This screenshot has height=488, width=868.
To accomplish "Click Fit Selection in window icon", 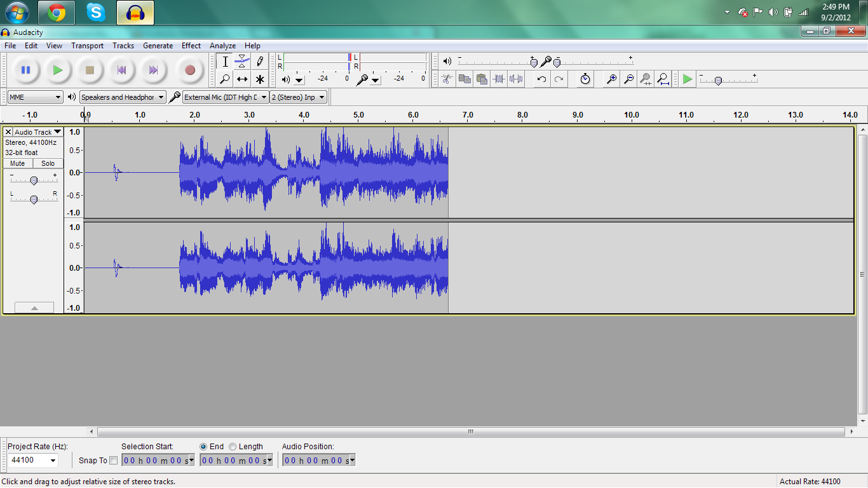I will tap(646, 79).
